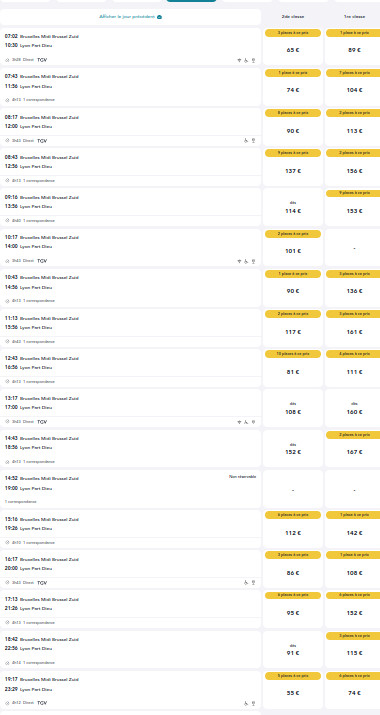This screenshot has width=380, height=715.
Task: Select the highlighted teal date tab at top
Action: tap(191, 1)
